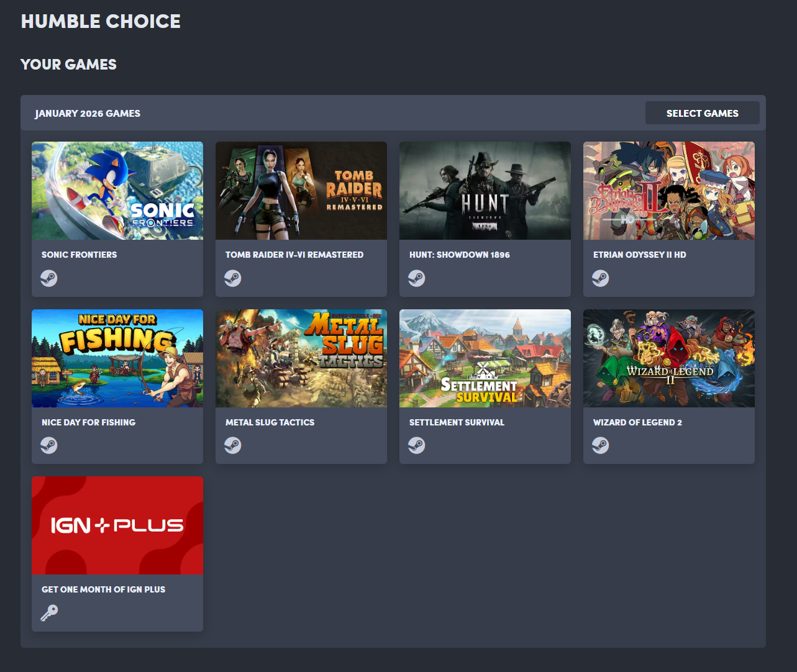Click the key icon under IGN Plus offer
The image size is (797, 672).
click(49, 613)
